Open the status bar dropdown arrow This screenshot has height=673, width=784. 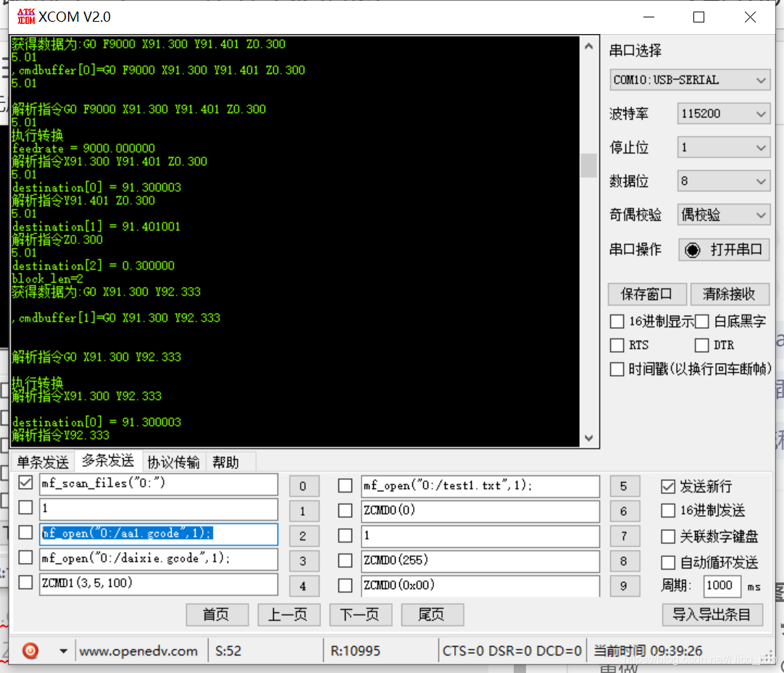point(64,651)
